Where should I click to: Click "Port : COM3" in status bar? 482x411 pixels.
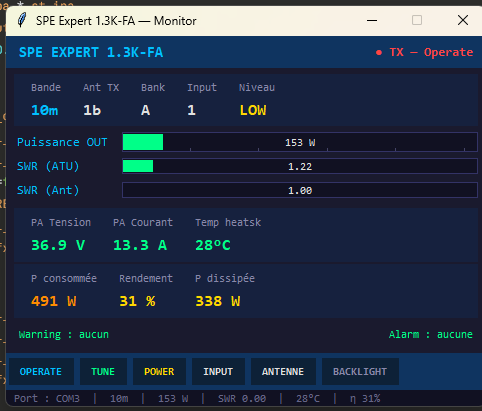47,399
